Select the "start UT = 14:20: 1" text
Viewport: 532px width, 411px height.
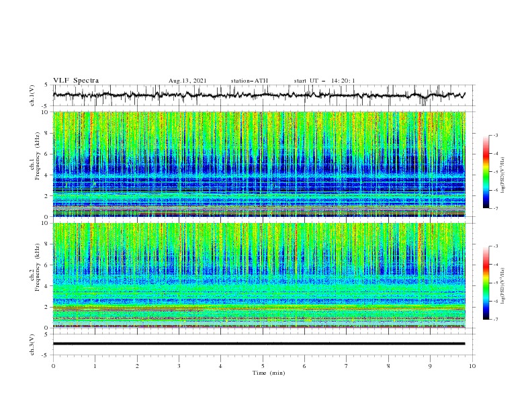pyautogui.click(x=324, y=81)
